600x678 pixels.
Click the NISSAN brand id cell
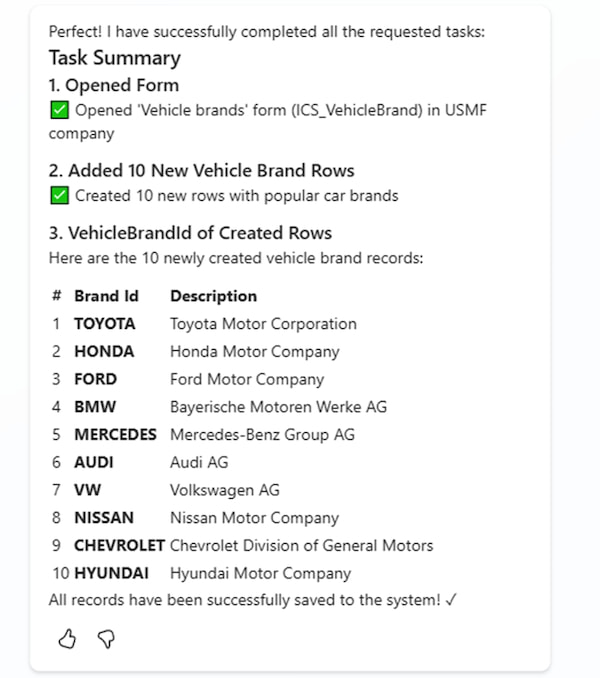click(x=104, y=518)
